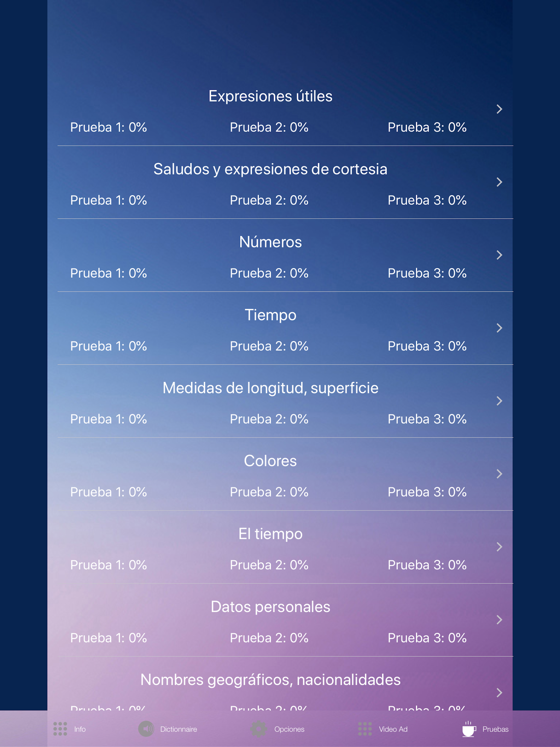Open Saludos y expresiones de cortesia via chevron
Screen dimensions: 560x747
(500, 182)
